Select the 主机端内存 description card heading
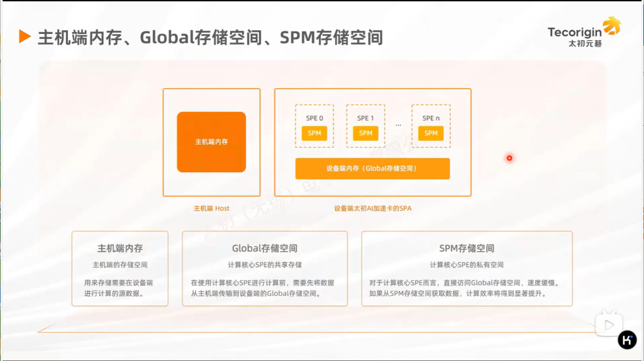644x361 pixels. 119,248
